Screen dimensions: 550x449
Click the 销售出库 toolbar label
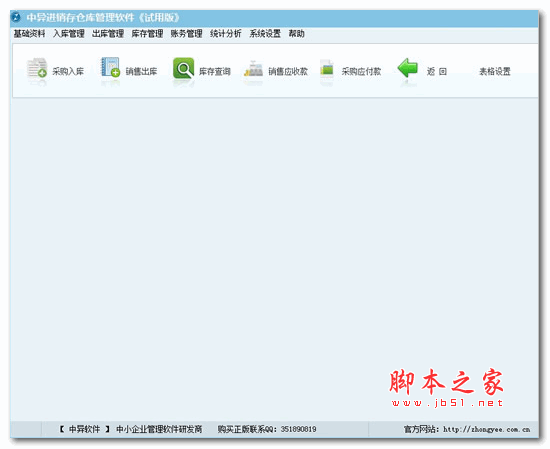141,72
